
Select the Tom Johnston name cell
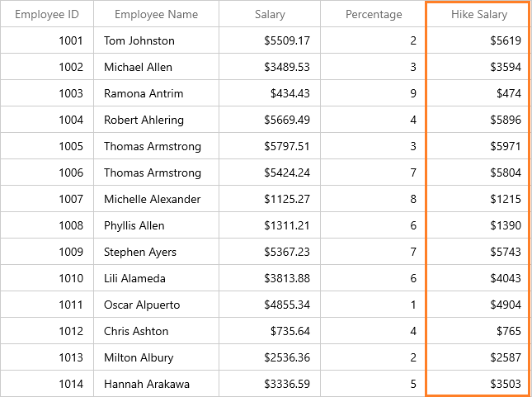(x=139, y=40)
